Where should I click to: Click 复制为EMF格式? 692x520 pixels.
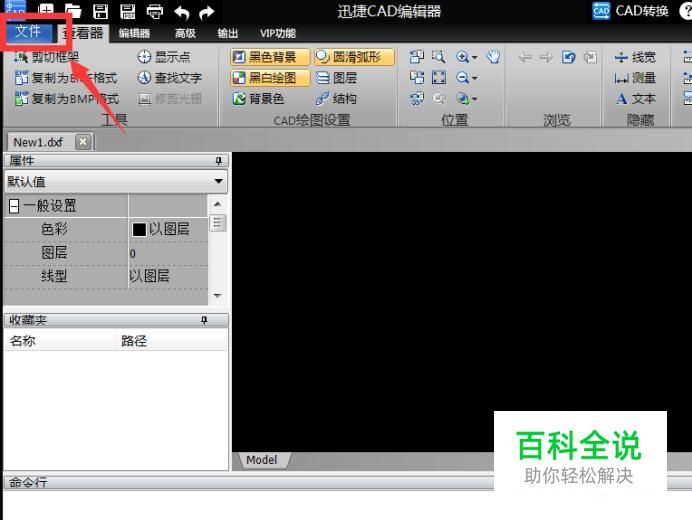pyautogui.click(x=66, y=78)
